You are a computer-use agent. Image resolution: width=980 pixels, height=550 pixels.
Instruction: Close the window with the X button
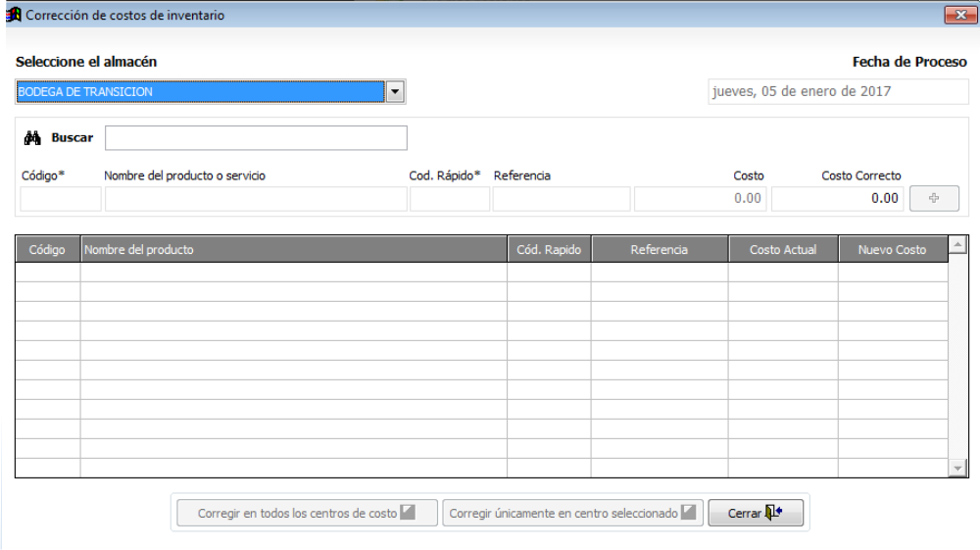coord(960,15)
